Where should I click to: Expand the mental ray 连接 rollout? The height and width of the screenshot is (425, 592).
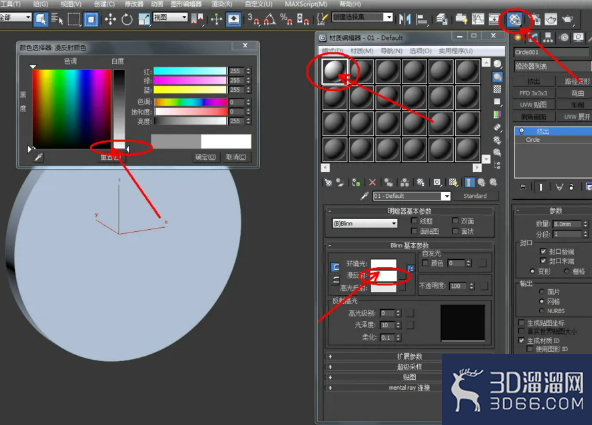pyautogui.click(x=410, y=388)
